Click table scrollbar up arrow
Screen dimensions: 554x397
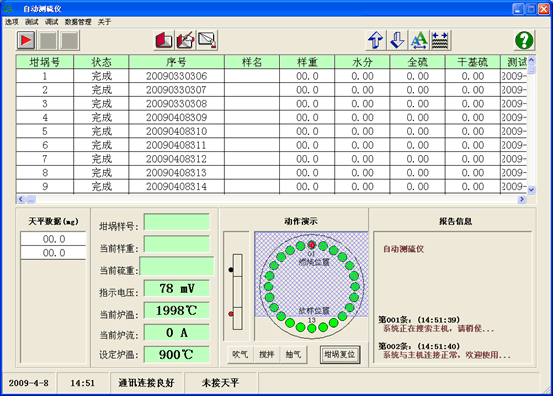531,60
